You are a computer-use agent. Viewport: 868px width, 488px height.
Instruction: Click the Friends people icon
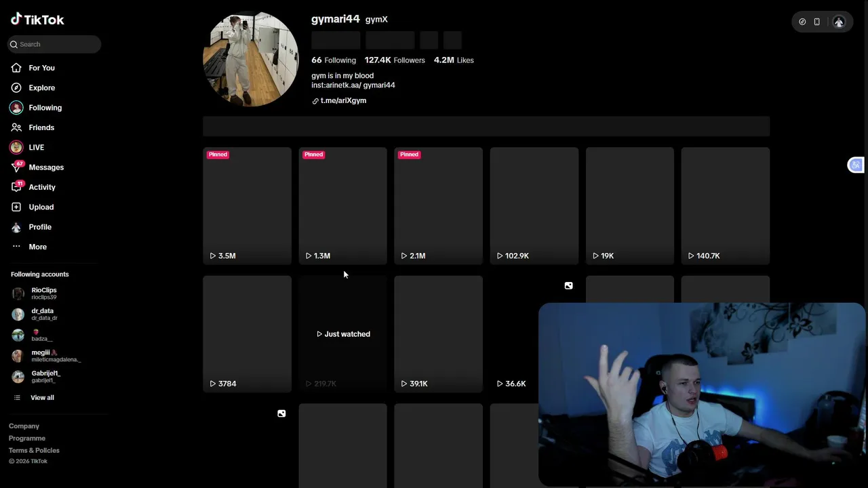[16, 127]
